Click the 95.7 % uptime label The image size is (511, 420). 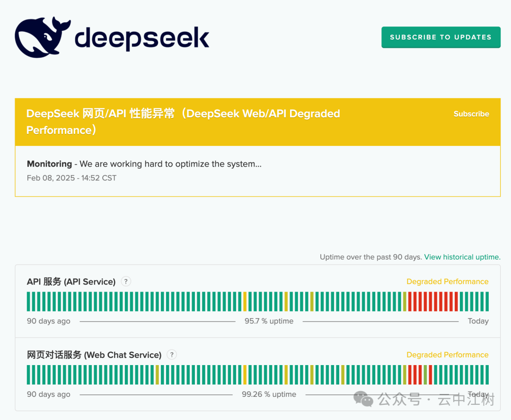click(x=269, y=321)
